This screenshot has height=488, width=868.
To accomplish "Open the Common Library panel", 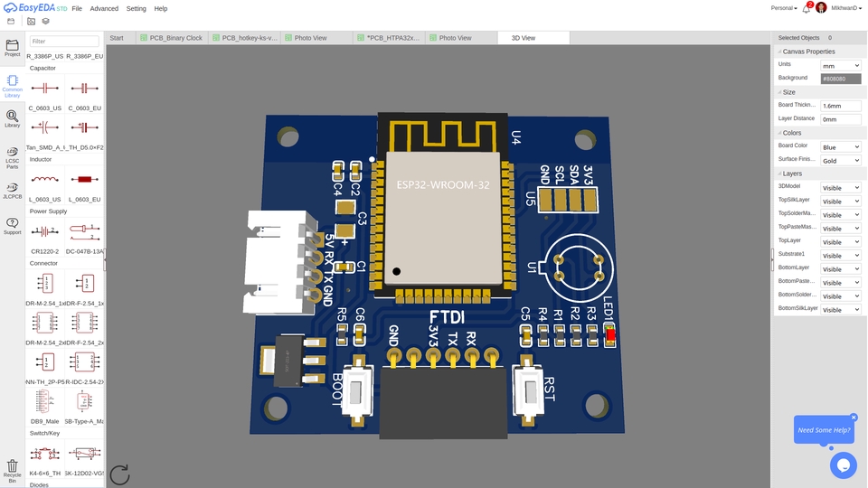I will [x=12, y=85].
